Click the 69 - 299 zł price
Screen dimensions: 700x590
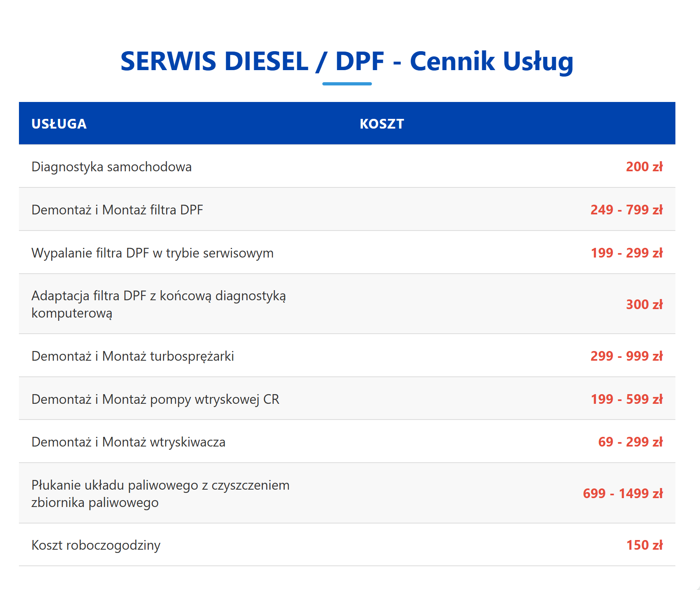pyautogui.click(x=630, y=442)
